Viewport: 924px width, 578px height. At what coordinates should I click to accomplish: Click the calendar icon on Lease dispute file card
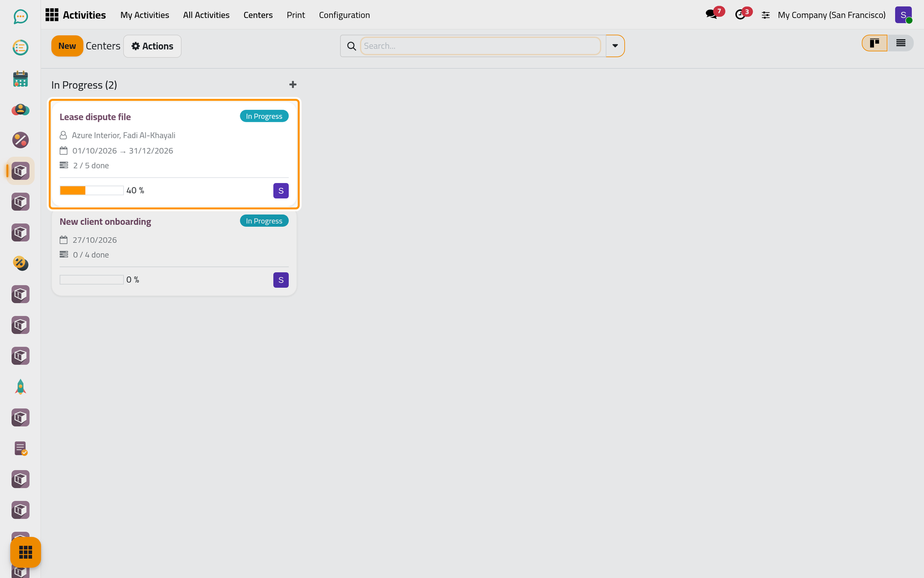click(x=64, y=151)
